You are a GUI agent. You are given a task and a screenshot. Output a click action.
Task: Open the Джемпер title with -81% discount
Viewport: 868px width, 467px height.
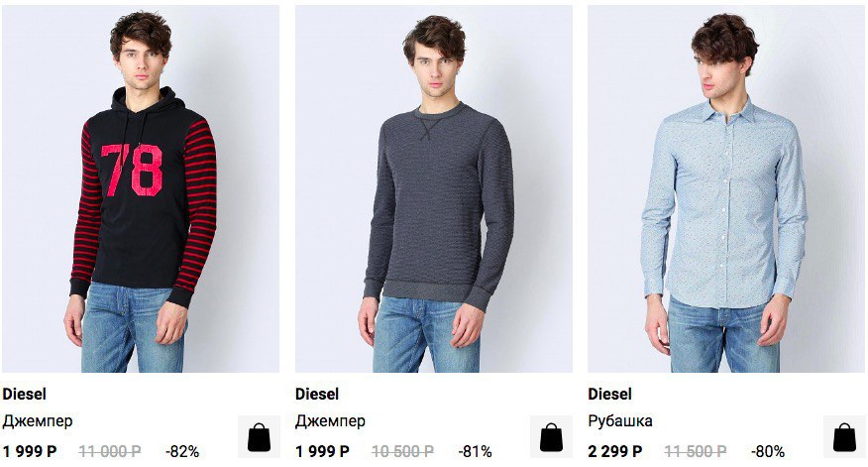pos(331,421)
